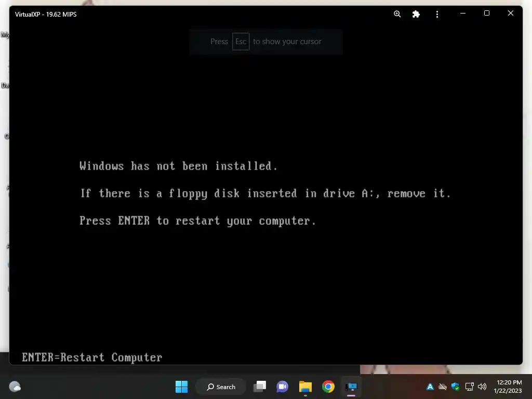The image size is (532, 399).
Task: Click the floppy disk drive A: message line
Action: [265, 193]
